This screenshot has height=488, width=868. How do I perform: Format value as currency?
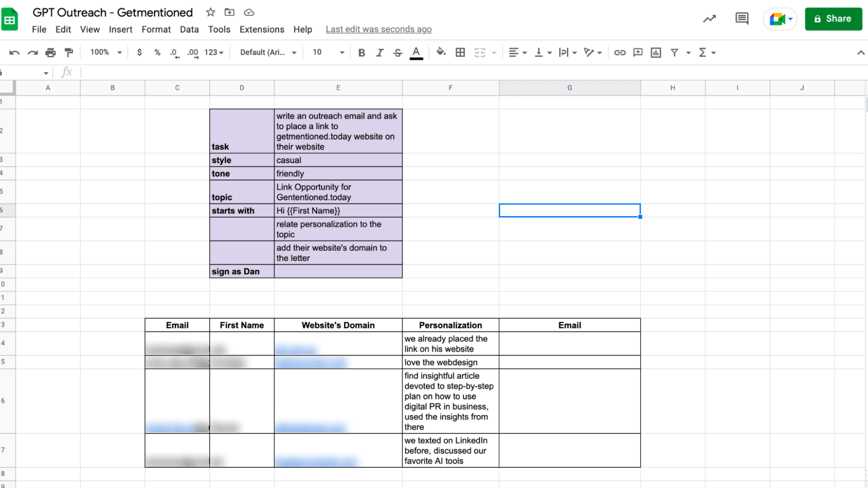139,52
